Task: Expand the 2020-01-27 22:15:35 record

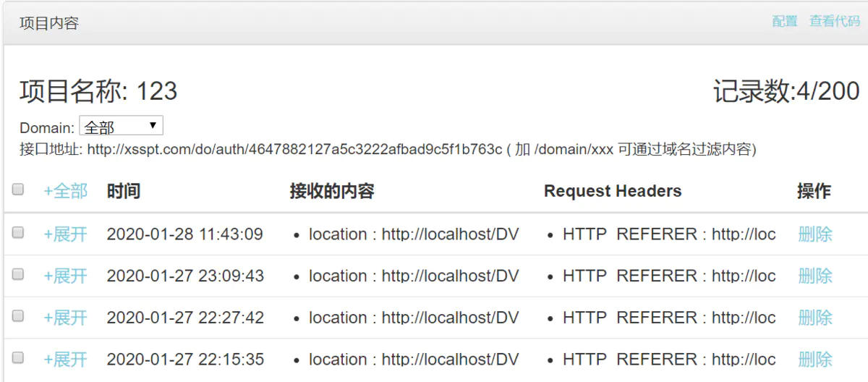Action: 65,360
